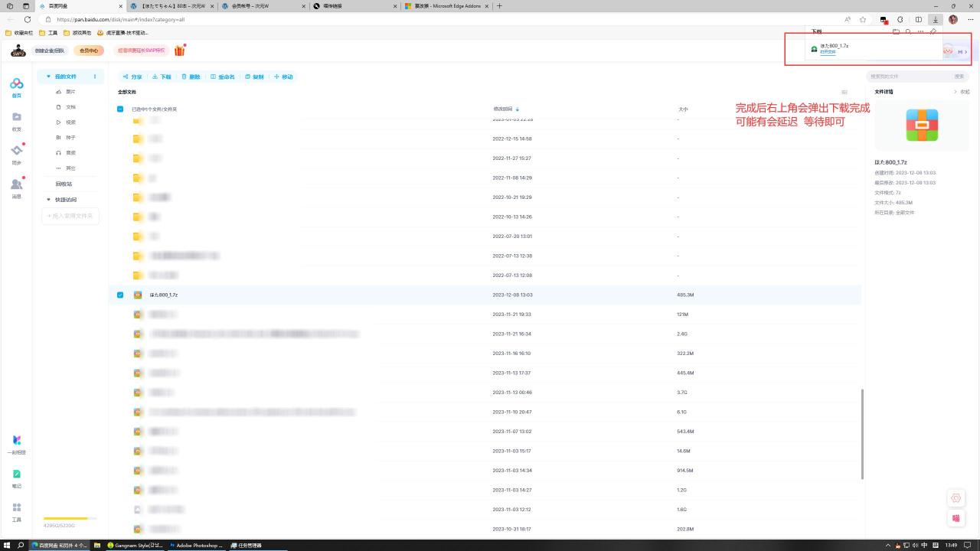The height and width of the screenshot is (551, 980).
Task: Collapse the 文件详情 panel with 收起
Action: (961, 92)
